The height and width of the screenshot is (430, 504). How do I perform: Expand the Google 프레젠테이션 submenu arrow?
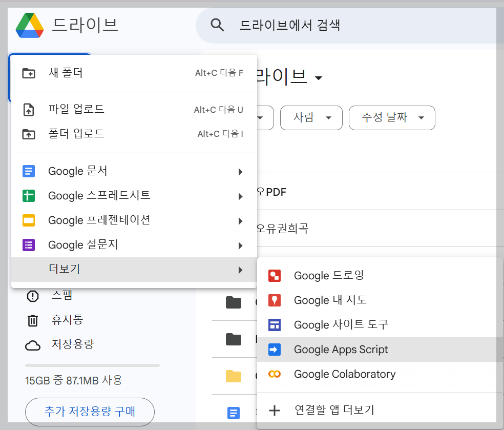click(240, 221)
